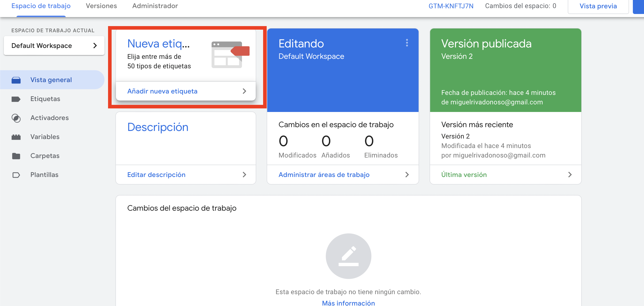Screen dimensions: 644x306
Task: Click the Plantillas outline tag icon
Action: [x=16, y=175]
